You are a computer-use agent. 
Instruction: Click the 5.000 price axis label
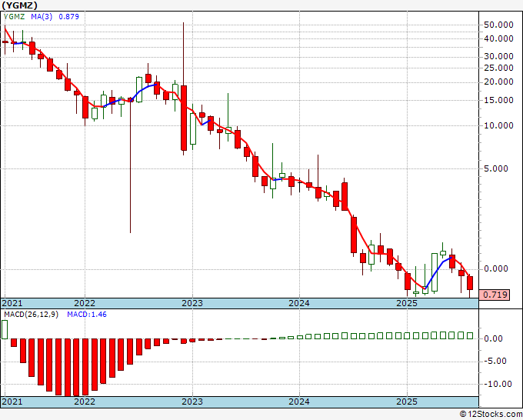point(496,168)
